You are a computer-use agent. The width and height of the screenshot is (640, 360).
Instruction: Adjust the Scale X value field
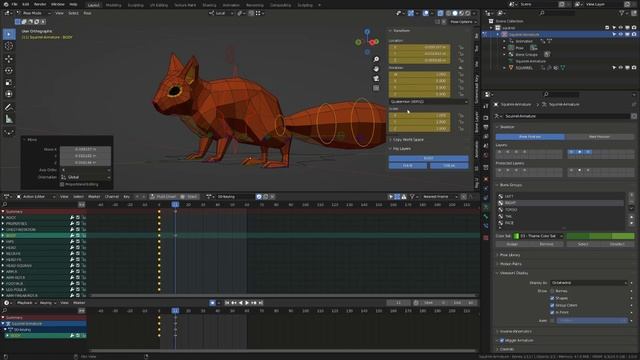[x=420, y=116]
